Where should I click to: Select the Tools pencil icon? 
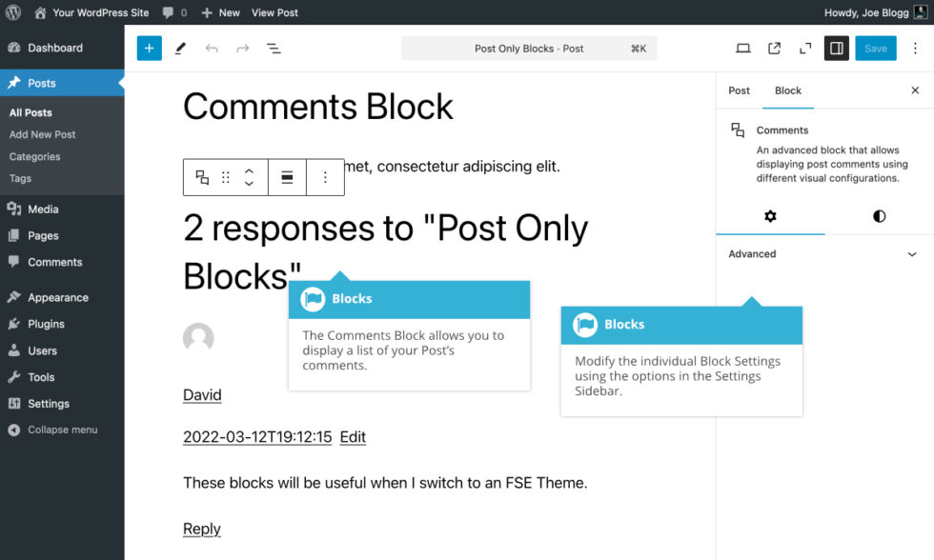point(180,49)
